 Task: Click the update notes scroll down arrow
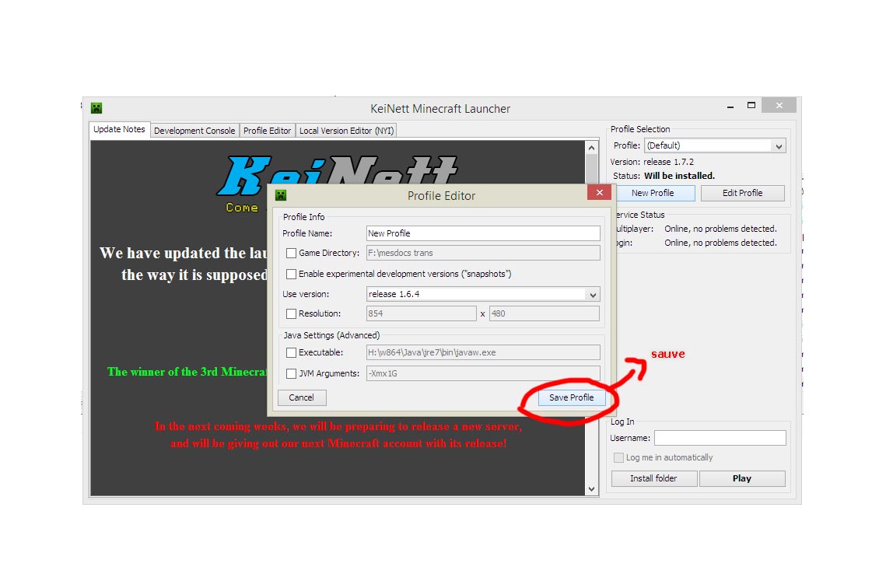click(592, 489)
